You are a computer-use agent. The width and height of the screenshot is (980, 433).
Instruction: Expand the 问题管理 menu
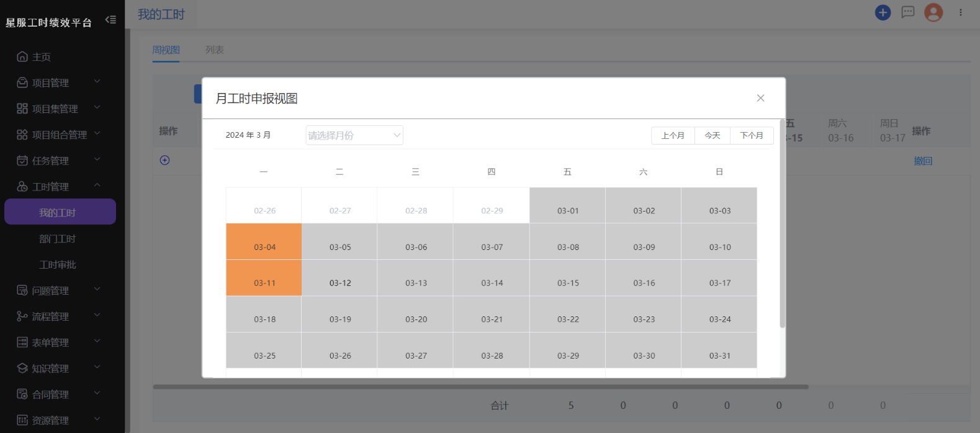(58, 290)
